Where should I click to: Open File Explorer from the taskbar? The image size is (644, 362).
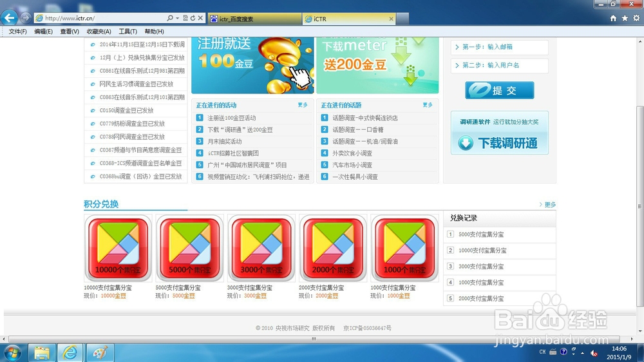[41, 352]
